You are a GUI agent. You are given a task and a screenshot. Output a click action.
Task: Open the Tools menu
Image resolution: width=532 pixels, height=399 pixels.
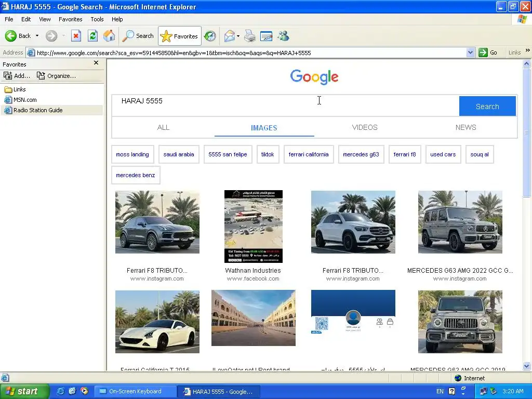tap(97, 19)
